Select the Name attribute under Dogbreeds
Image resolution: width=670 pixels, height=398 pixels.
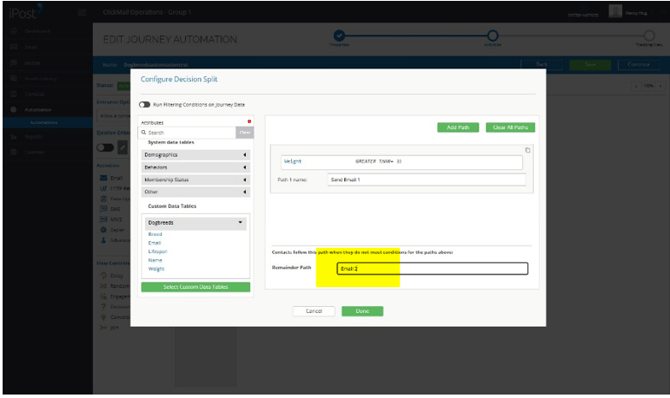tap(155, 260)
